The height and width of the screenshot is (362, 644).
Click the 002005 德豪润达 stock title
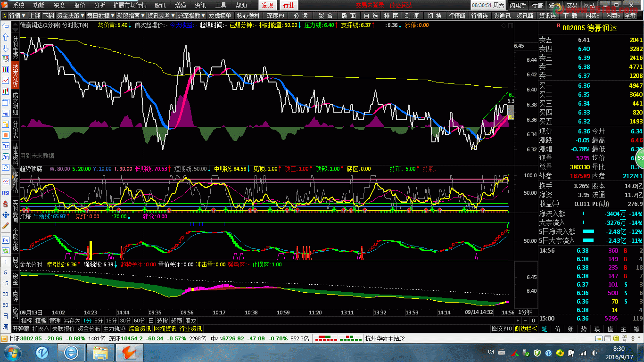[x=589, y=28]
